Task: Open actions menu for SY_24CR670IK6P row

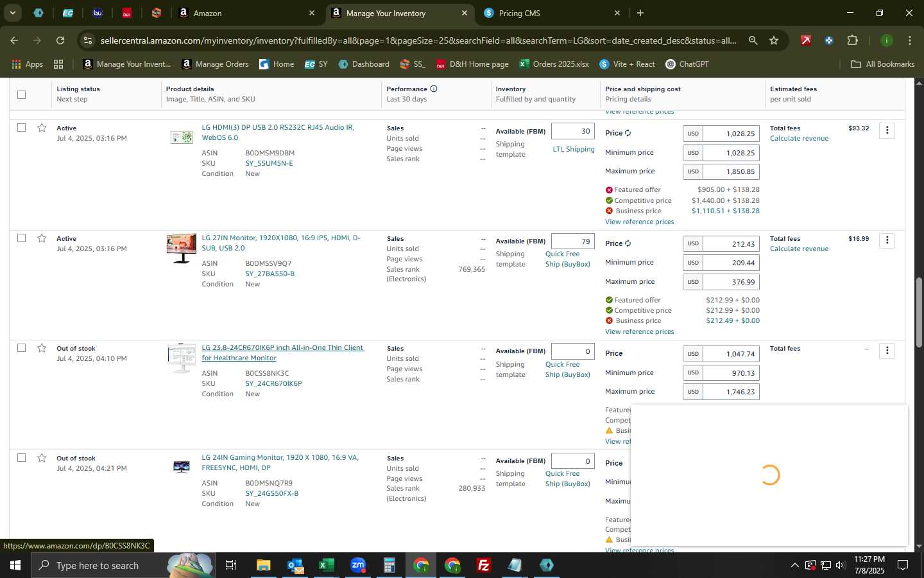Action: pyautogui.click(x=887, y=351)
